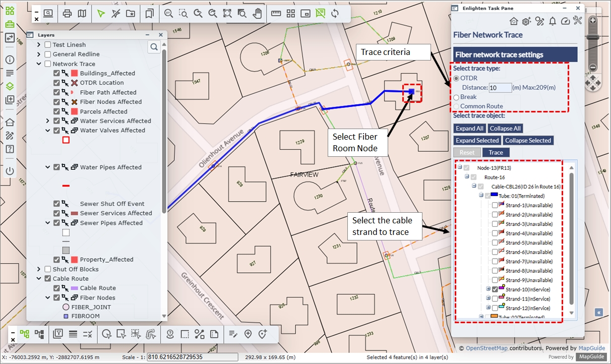Click the Refresh map icon
The width and height of the screenshot is (611, 364).
335,14
